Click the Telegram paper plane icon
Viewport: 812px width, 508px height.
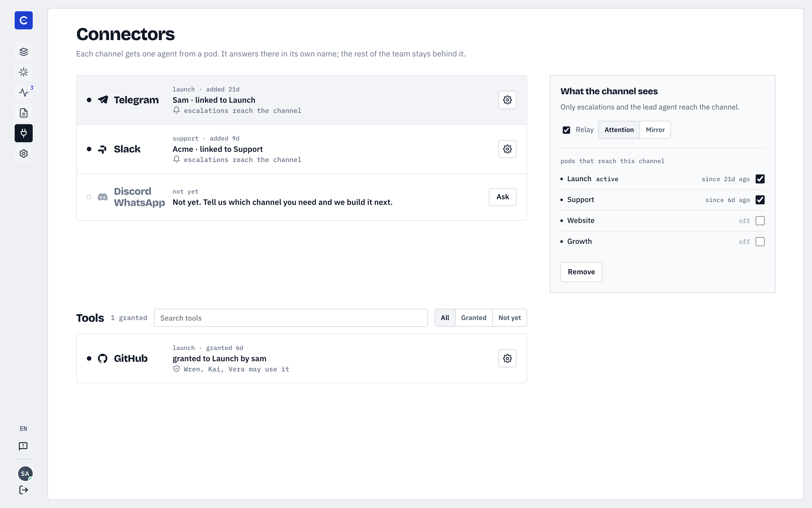coord(103,100)
